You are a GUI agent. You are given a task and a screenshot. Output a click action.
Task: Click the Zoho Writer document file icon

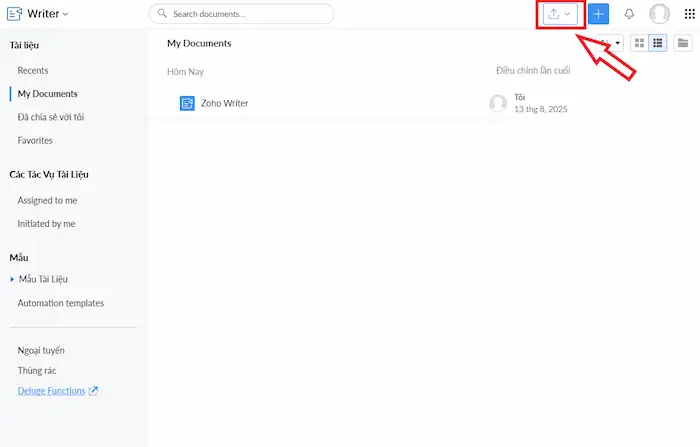click(x=187, y=103)
